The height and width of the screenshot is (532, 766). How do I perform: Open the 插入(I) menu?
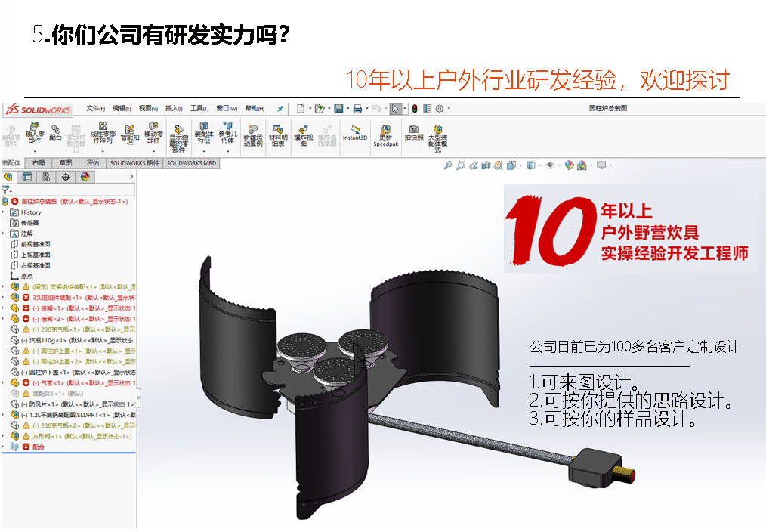(x=174, y=109)
